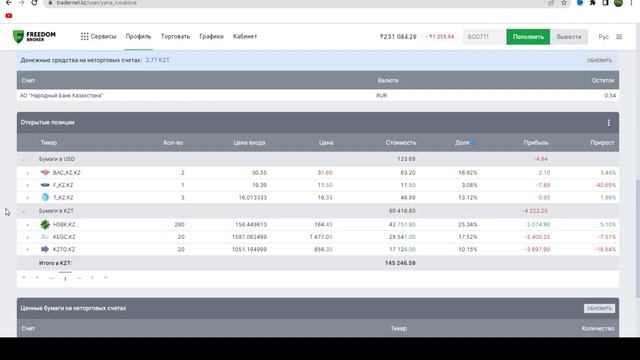Toggle the browser side panel icon
The width and height of the screenshot is (640, 360).
(605, 2)
